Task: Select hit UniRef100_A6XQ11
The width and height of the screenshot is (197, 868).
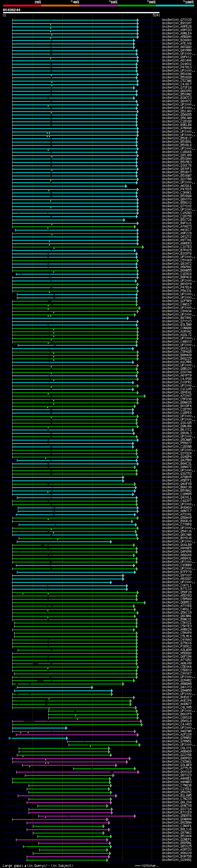Action: pyautogui.click(x=177, y=186)
